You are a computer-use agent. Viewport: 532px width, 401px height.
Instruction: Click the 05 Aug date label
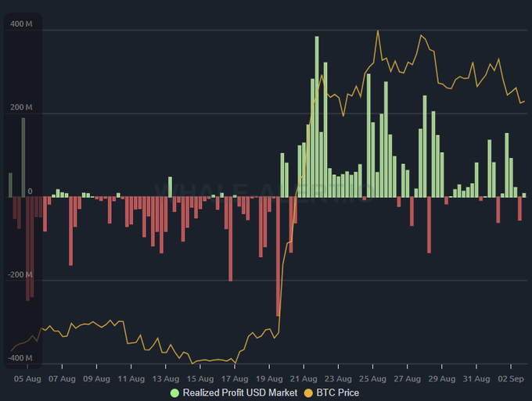pos(27,379)
